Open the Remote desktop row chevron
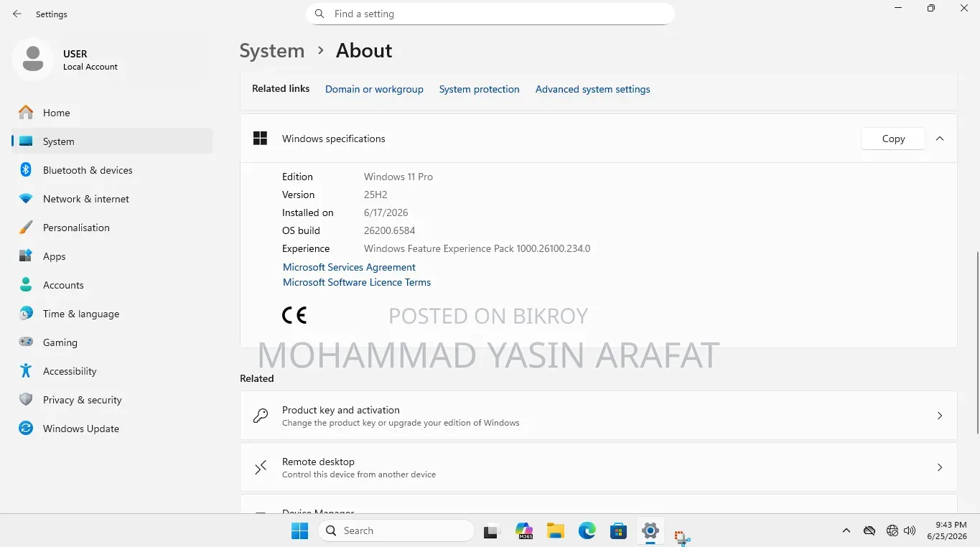 [x=940, y=467]
